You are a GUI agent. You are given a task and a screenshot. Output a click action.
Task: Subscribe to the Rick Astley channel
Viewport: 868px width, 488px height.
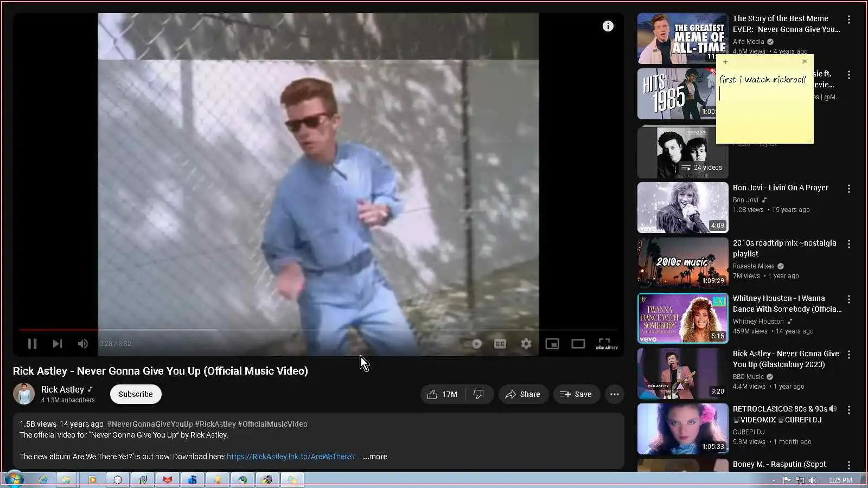pos(136,394)
